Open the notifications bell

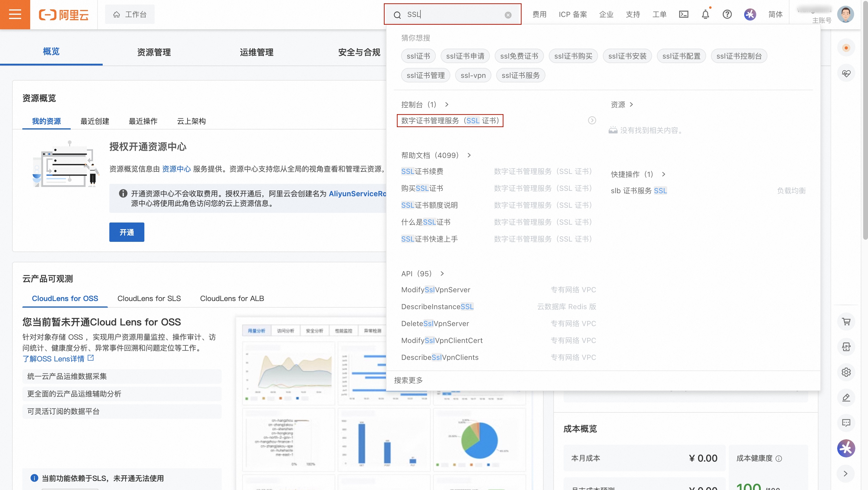click(705, 14)
